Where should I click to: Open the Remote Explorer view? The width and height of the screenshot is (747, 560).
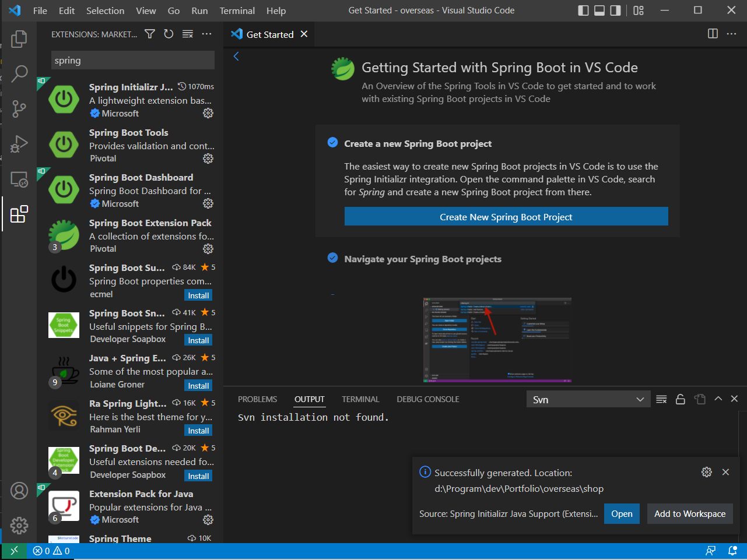19,179
